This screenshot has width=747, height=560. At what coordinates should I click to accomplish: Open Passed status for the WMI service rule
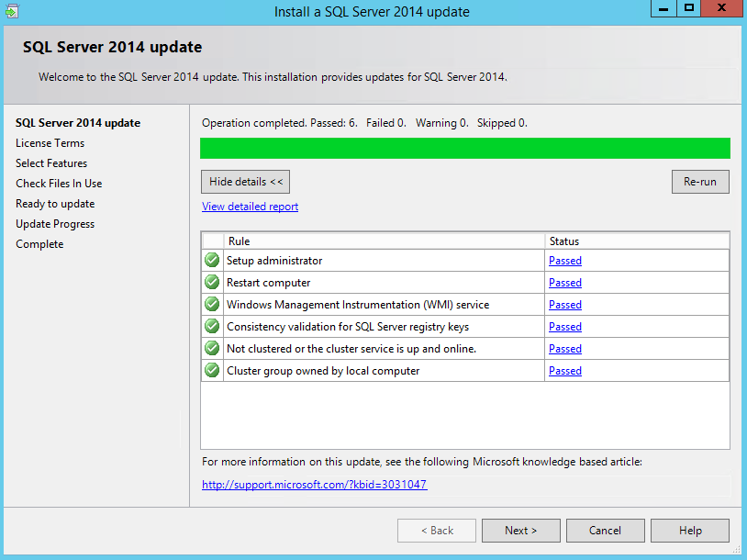click(x=565, y=305)
